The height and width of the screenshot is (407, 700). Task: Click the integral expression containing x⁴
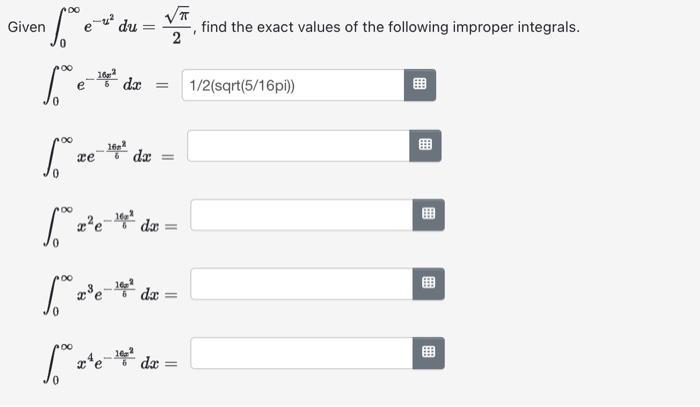coord(107,363)
